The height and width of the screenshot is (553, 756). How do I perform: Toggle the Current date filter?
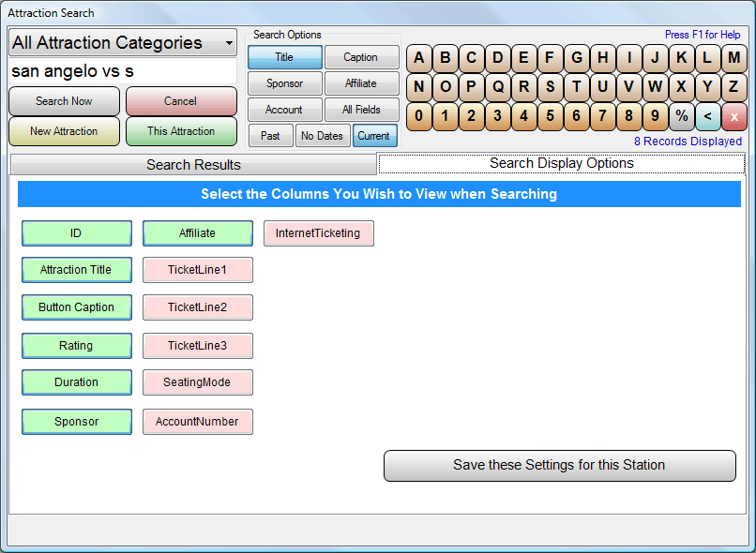coord(374,136)
